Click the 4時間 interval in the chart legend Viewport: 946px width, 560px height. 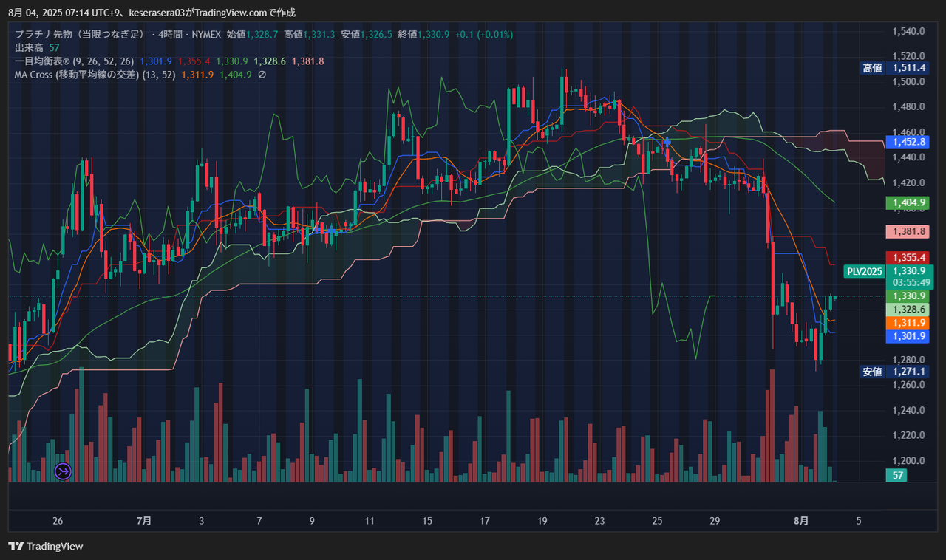coord(169,34)
